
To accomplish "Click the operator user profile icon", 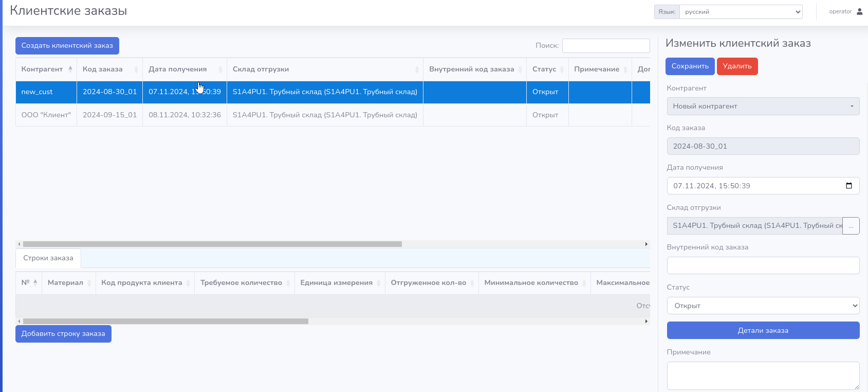I will point(859,11).
